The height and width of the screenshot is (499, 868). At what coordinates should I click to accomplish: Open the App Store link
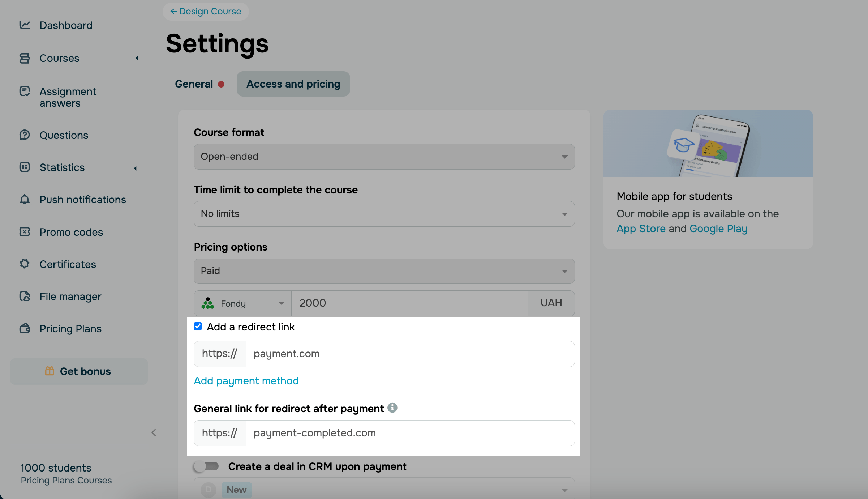coord(641,229)
